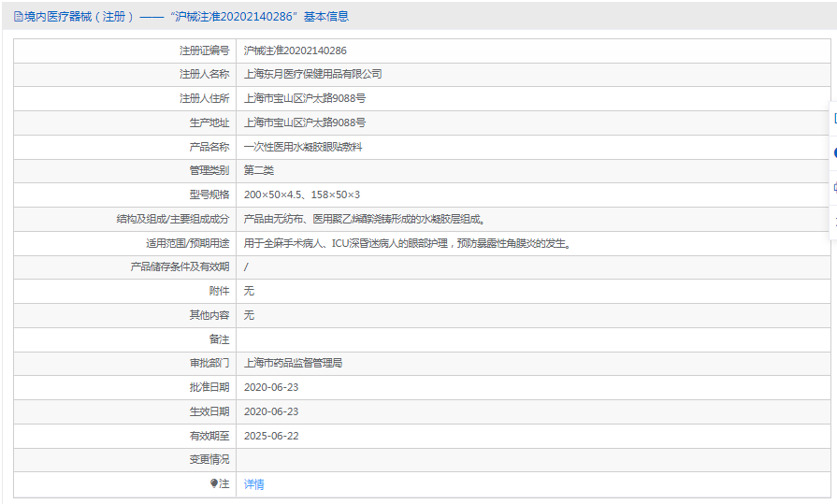Image resolution: width=837 pixels, height=504 pixels.
Task: Click the approval department 上海市药品监督管理局
Action: [x=293, y=363]
